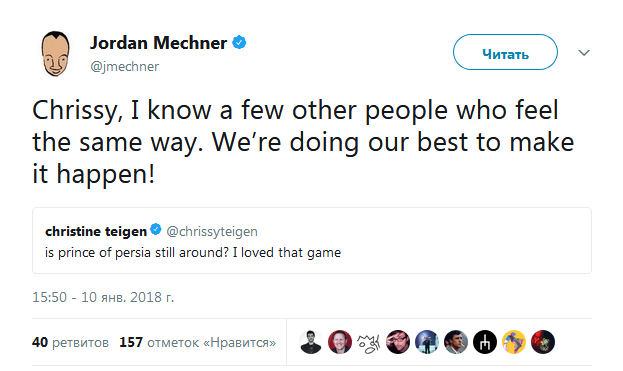Screen dimensions: 623x371
Task: Click the verified badge beside Jordan Mechner
Action: 239,43
